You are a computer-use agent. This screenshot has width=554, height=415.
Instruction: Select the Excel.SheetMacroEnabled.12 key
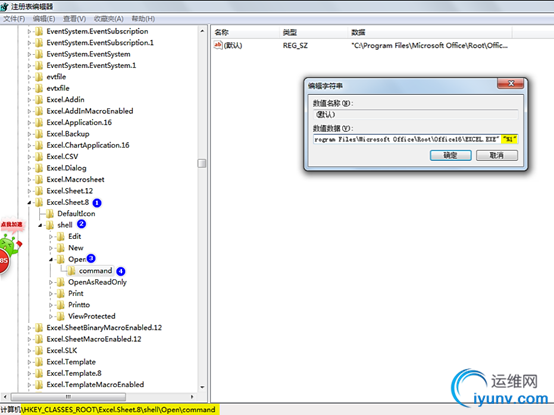pyautogui.click(x=94, y=339)
